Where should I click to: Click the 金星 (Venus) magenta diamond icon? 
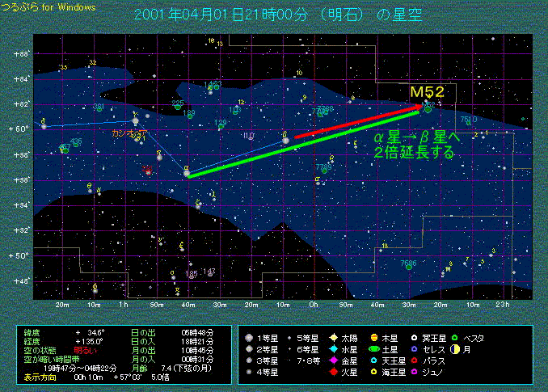[x=335, y=360]
